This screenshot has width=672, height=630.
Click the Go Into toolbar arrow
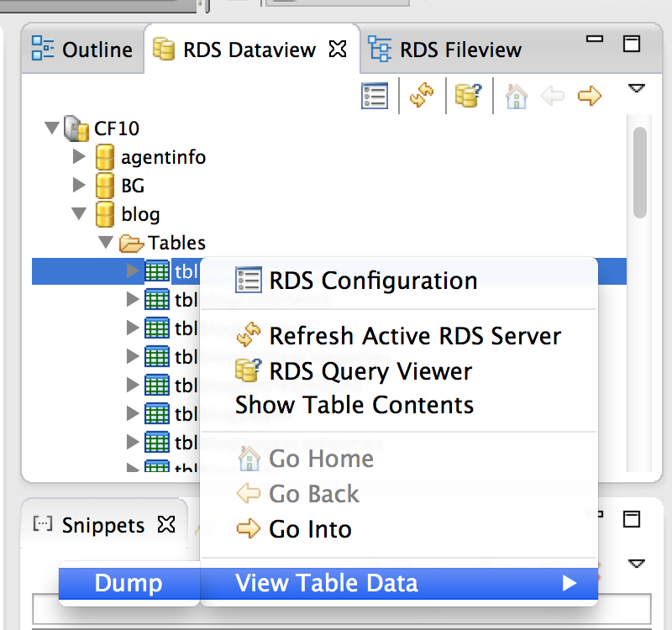pos(590,95)
